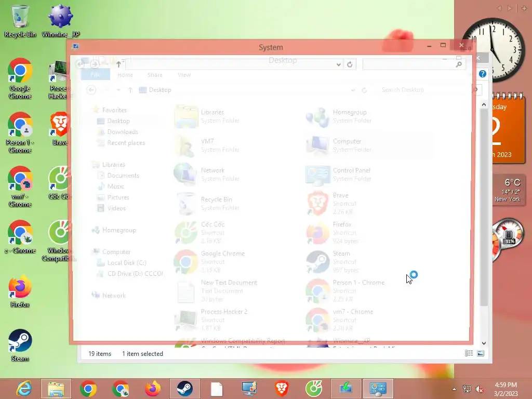
Task: Switch Explorer to large icons view
Action: click(x=481, y=353)
